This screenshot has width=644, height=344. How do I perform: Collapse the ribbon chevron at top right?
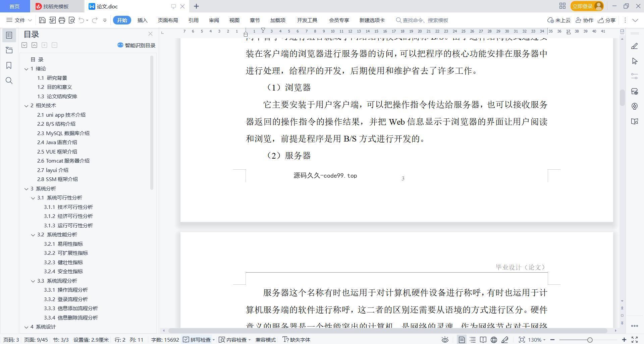(x=635, y=20)
